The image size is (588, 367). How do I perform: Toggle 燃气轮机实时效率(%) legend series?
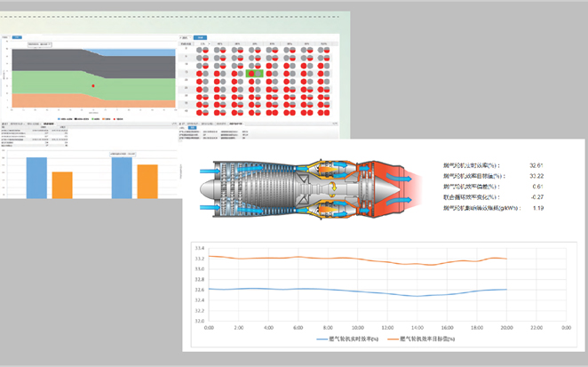[x=347, y=339]
